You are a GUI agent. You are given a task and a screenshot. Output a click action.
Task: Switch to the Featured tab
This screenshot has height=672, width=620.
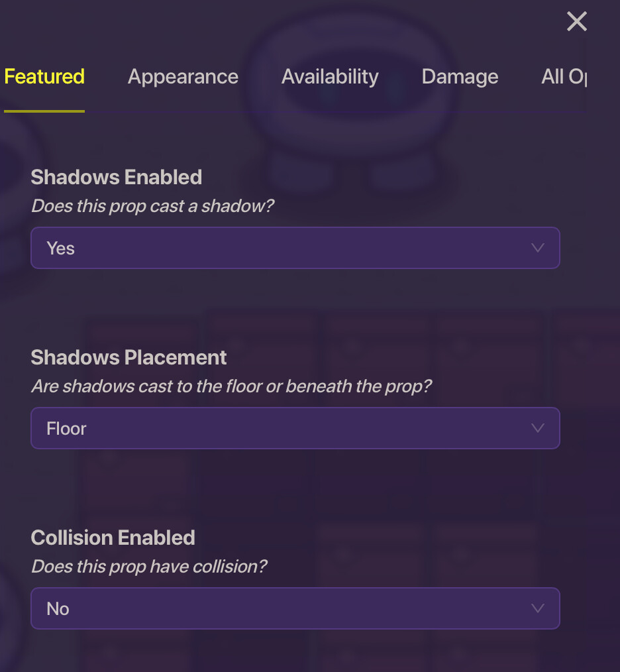(x=44, y=77)
